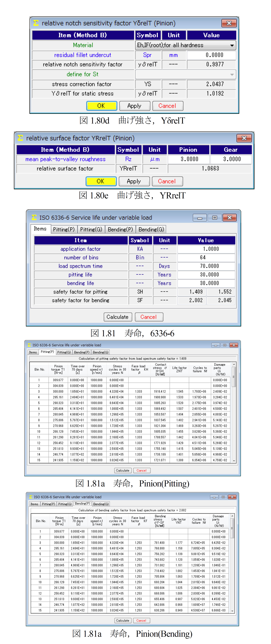Close the relative notch sensitivity factor dialog
271x644 pixels.
(229, 23)
